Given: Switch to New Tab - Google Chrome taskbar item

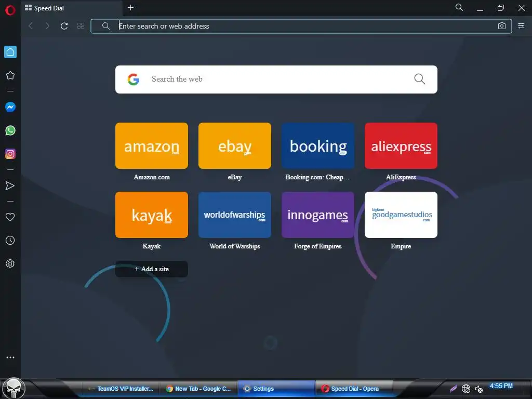Looking at the screenshot, I should [198, 389].
